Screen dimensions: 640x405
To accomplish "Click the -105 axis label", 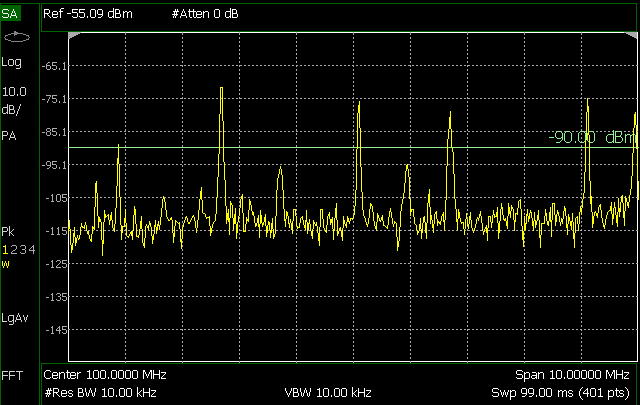I will tap(57, 198).
